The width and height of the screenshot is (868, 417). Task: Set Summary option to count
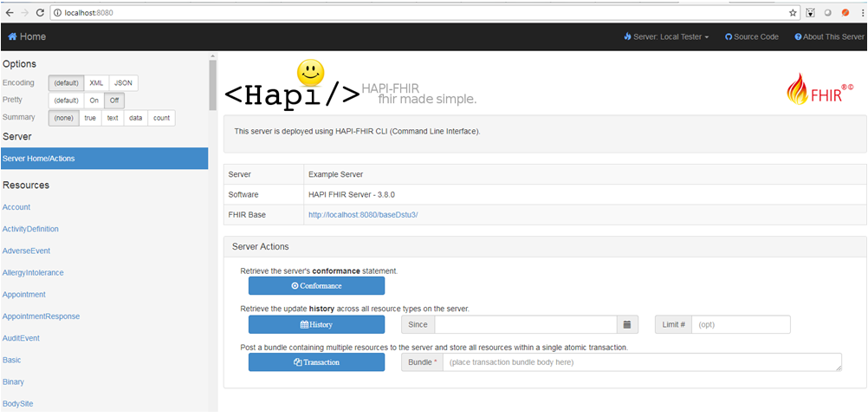click(x=161, y=118)
